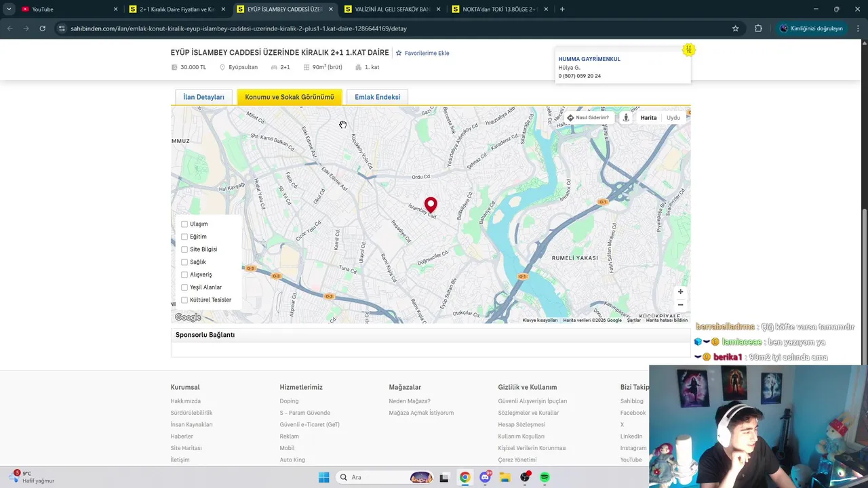Click the phone number 0 (507) 059 20 24

[x=579, y=76]
